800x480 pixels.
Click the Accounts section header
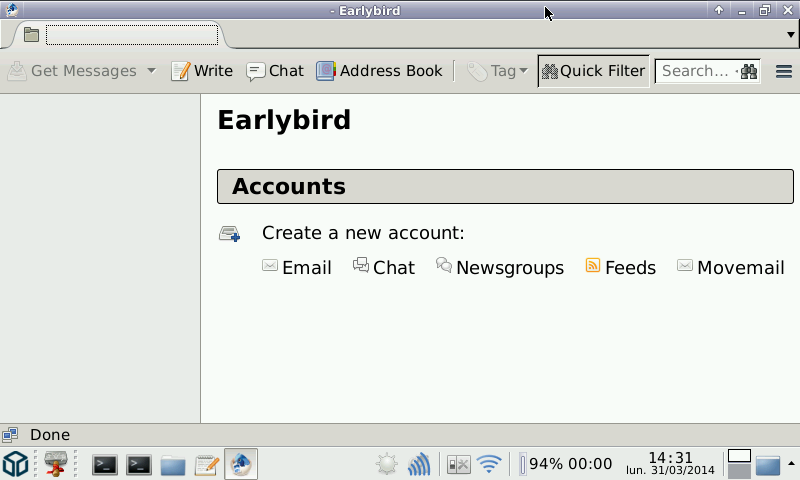505,186
